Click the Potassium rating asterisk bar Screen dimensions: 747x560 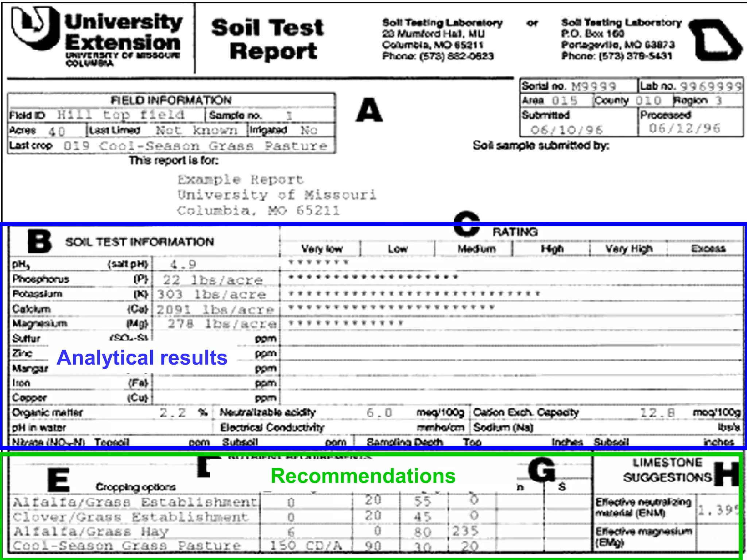pos(414,293)
